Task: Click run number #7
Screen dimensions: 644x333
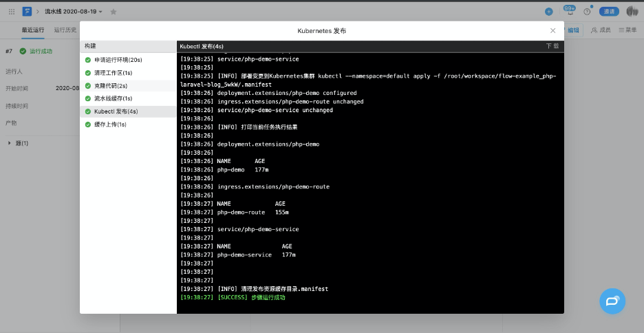Action: click(9, 52)
